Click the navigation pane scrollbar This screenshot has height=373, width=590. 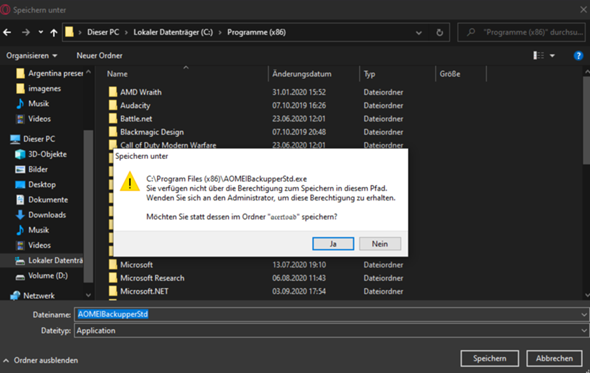[x=88, y=206]
